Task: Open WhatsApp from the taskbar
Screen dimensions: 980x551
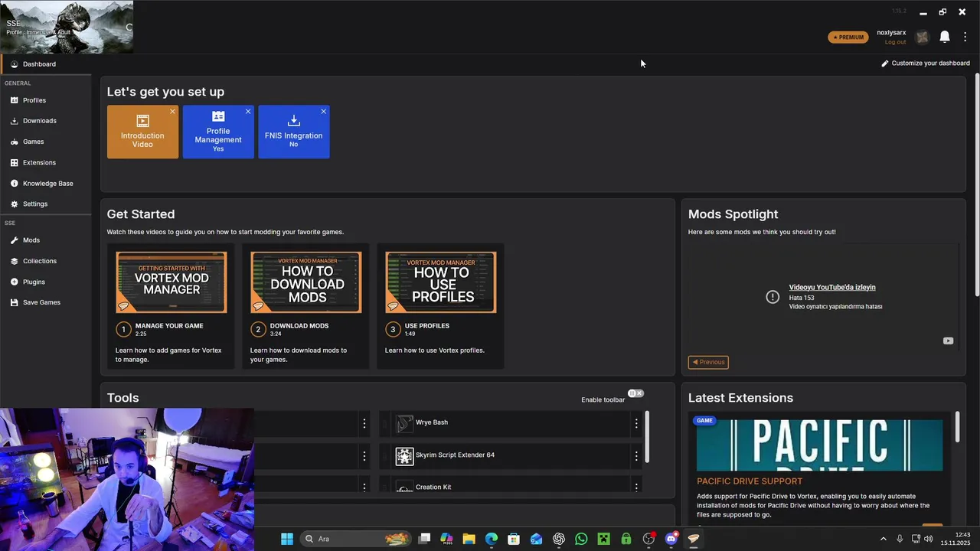Action: pyautogui.click(x=581, y=539)
